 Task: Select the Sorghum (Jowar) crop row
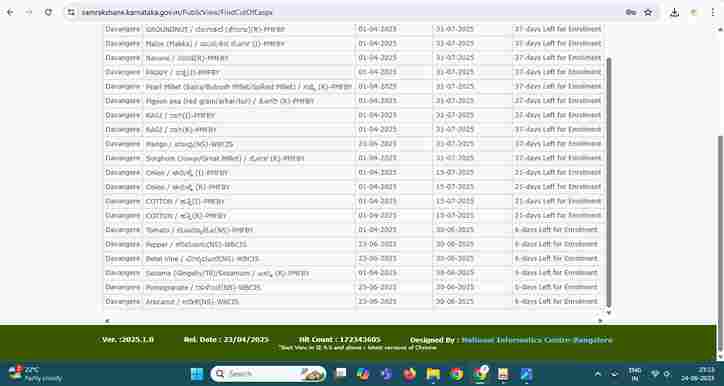tap(354, 158)
